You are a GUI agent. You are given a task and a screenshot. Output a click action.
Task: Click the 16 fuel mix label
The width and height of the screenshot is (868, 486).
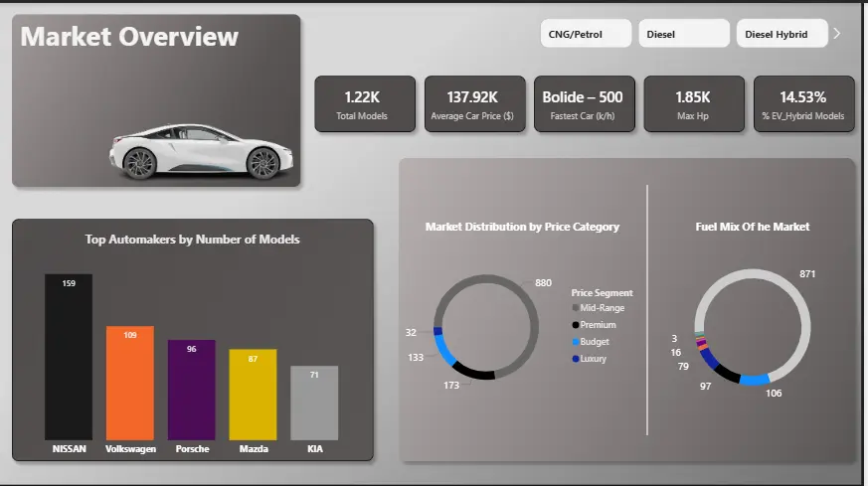click(675, 353)
